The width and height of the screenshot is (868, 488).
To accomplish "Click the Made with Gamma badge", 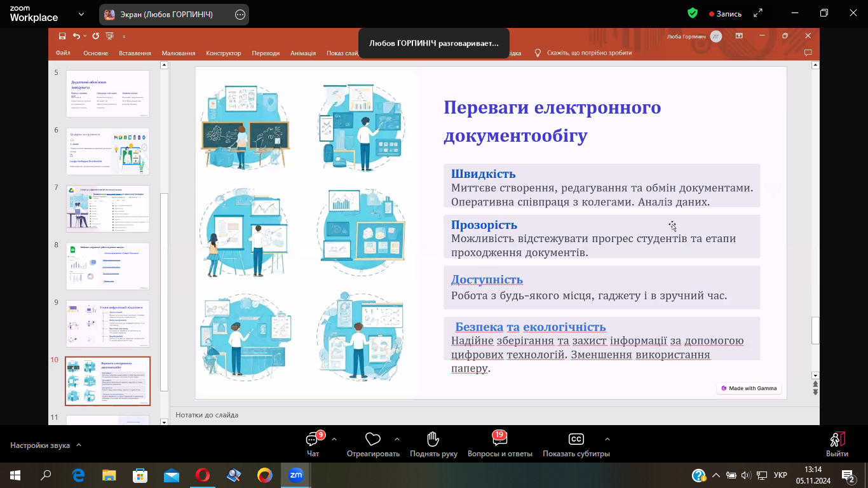I will point(749,388).
